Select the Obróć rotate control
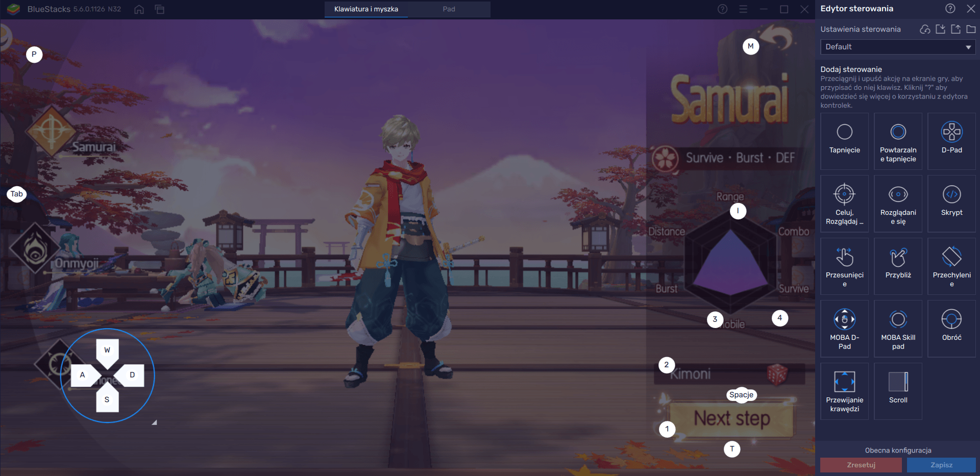Image resolution: width=980 pixels, height=476 pixels. click(951, 329)
